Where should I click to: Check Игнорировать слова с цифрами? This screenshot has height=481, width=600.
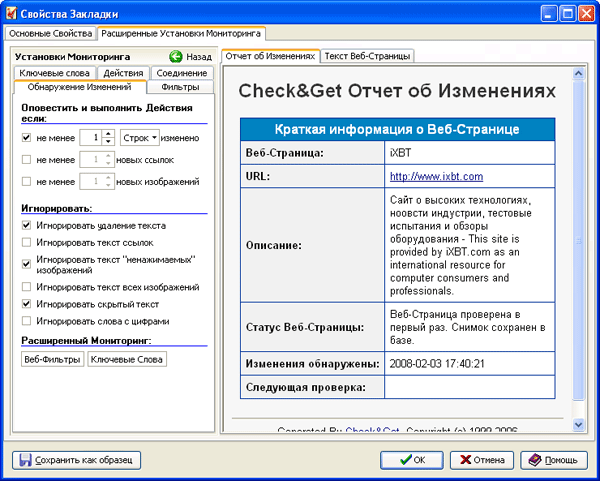tap(26, 321)
